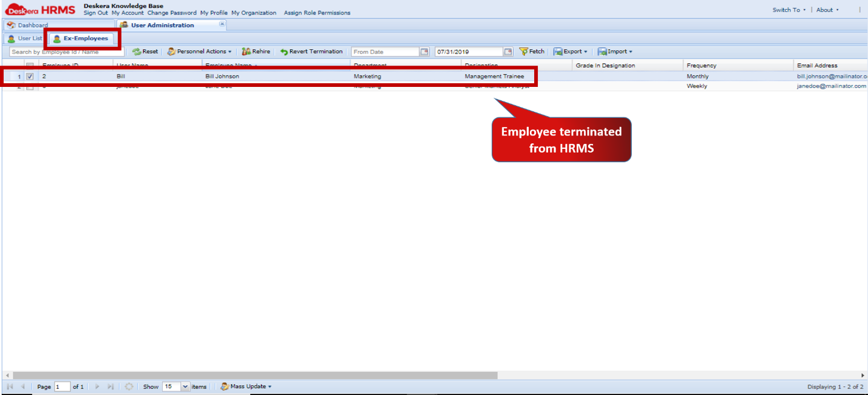The height and width of the screenshot is (395, 868).
Task: Check the select-all checkbox in the grid header
Action: tap(30, 65)
